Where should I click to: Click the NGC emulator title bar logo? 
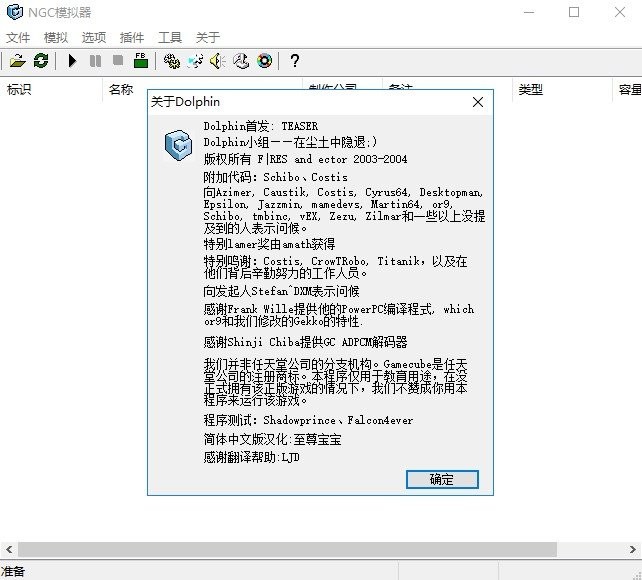(x=15, y=12)
